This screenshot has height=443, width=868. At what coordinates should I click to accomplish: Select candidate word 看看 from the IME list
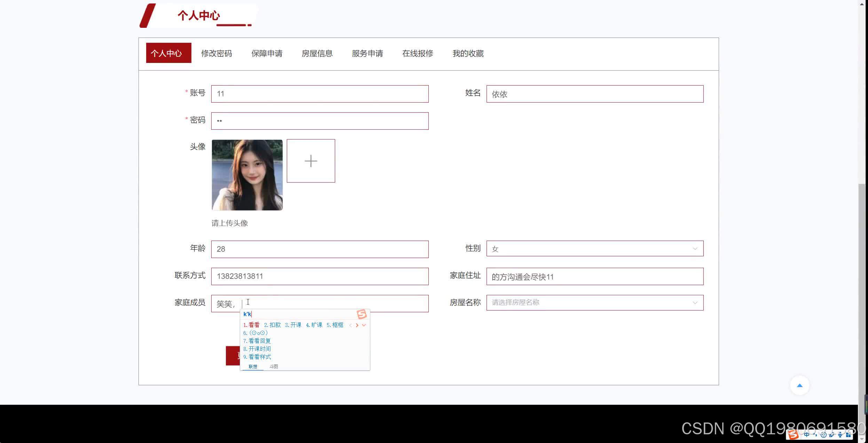pyautogui.click(x=254, y=325)
